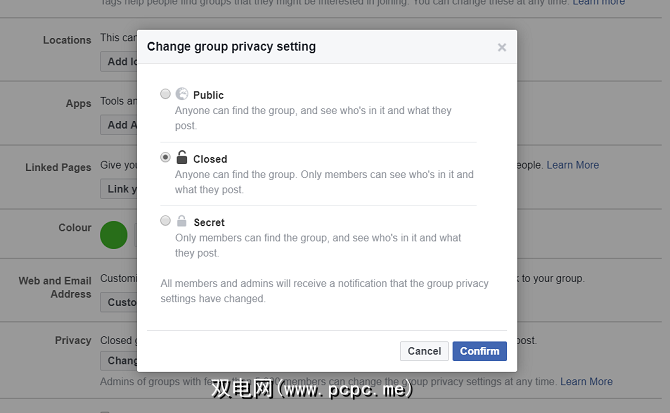
Task: Click the globe icon beside Public
Action: (182, 94)
